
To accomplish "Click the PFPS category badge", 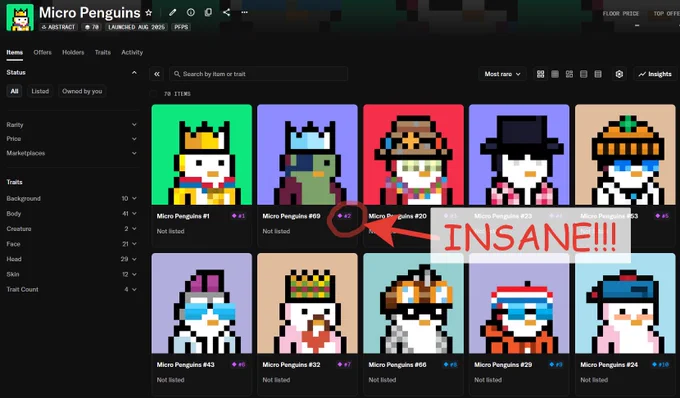I will (x=181, y=27).
